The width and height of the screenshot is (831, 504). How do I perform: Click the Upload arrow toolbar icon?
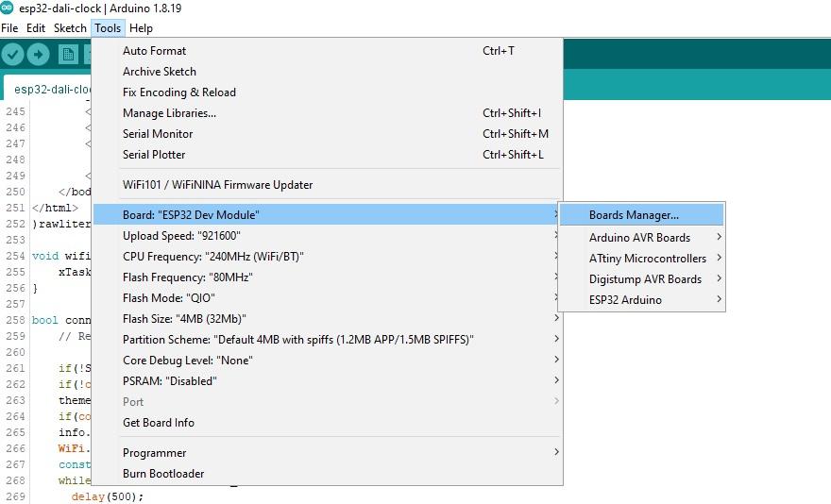coord(38,54)
